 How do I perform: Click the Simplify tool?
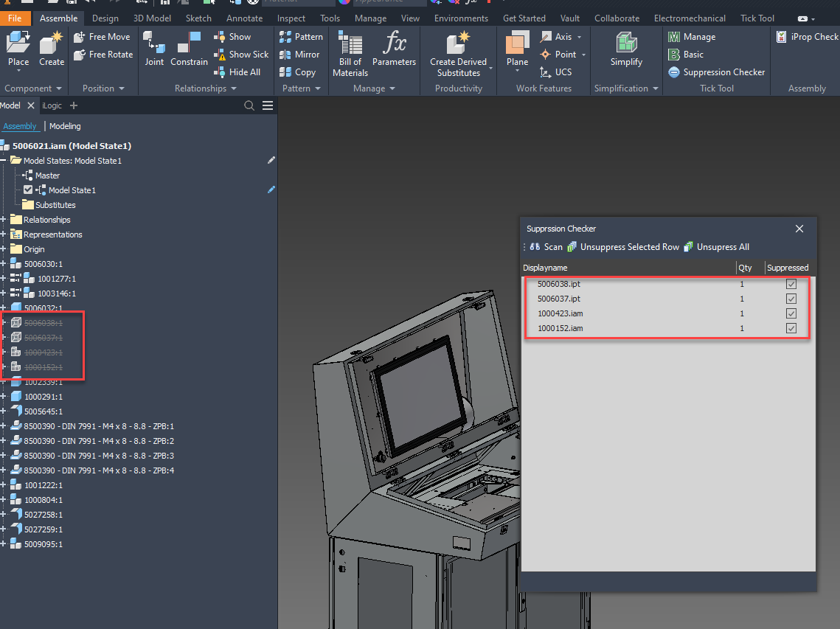pos(626,48)
